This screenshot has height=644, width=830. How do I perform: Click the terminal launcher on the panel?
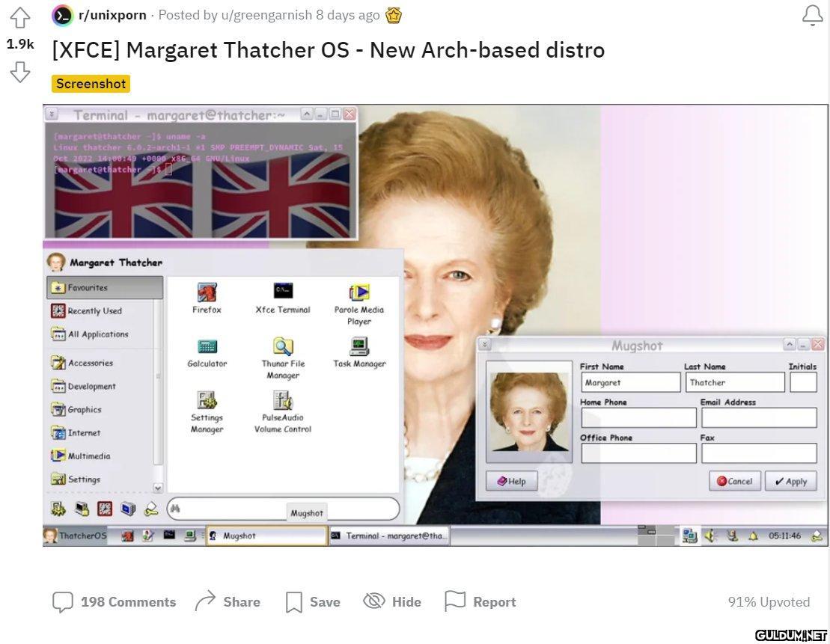tap(169, 535)
